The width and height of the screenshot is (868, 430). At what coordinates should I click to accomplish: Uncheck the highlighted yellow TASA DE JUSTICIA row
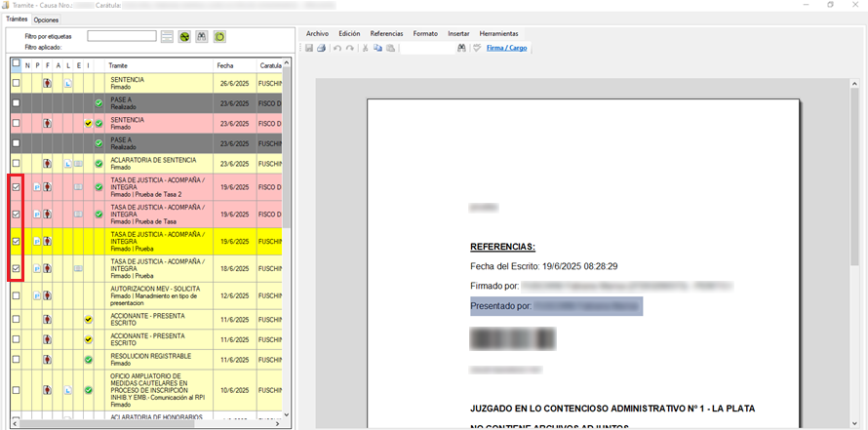[x=16, y=241]
